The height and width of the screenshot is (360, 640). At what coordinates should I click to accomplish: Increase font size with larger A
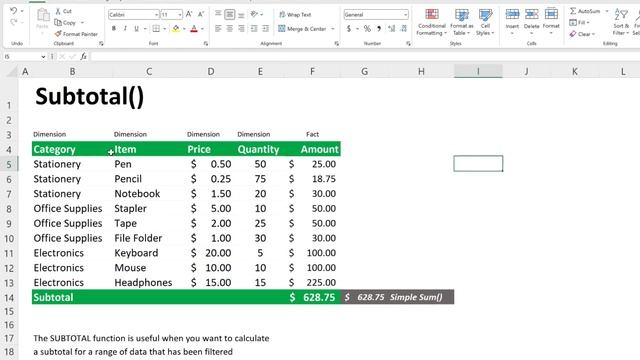click(x=189, y=14)
